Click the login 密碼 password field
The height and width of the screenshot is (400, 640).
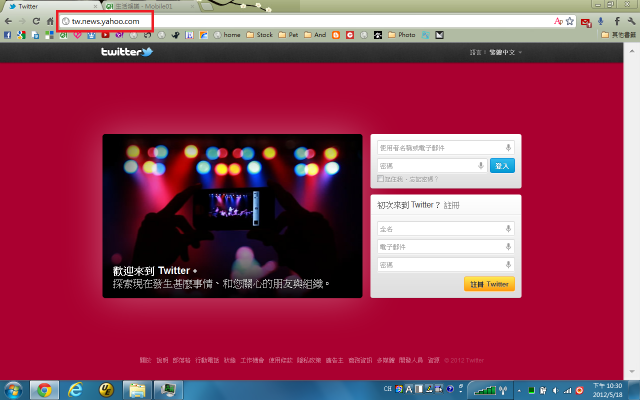coord(432,166)
